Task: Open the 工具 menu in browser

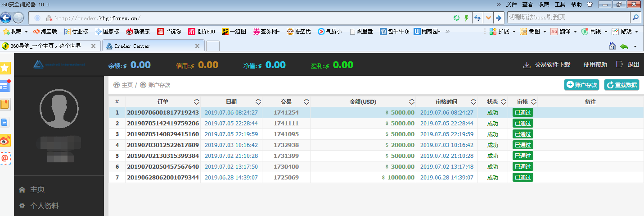Action: pos(560,4)
